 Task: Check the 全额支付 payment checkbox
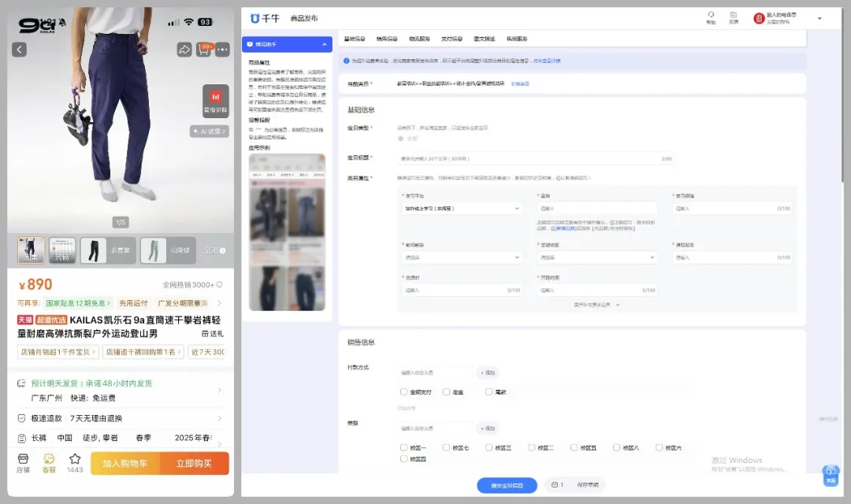(403, 392)
